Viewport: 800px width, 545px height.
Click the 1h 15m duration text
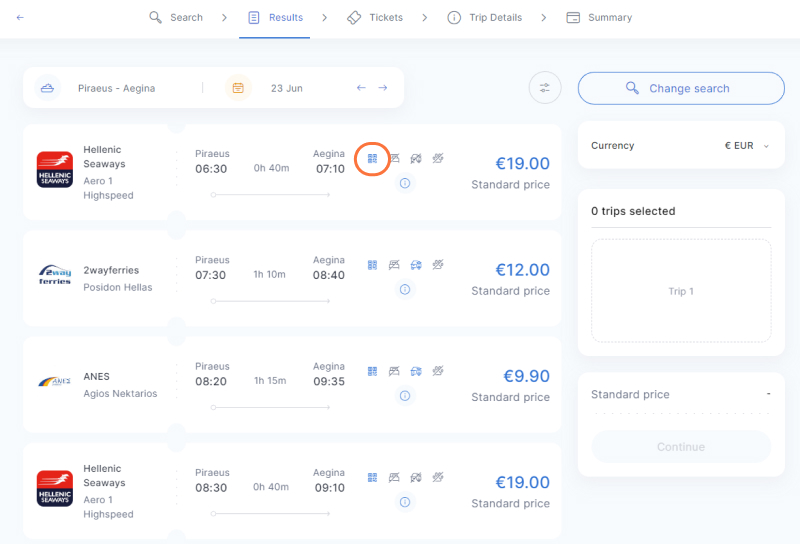pyautogui.click(x=270, y=381)
